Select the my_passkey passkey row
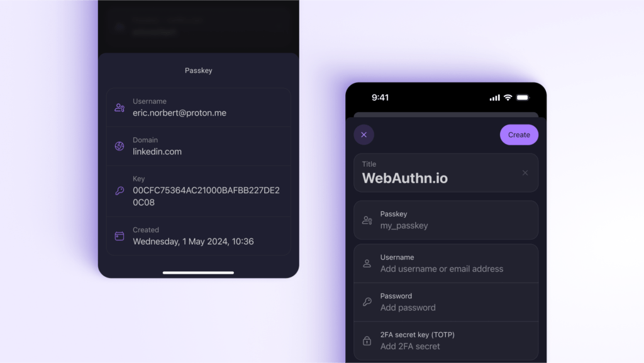 [446, 220]
